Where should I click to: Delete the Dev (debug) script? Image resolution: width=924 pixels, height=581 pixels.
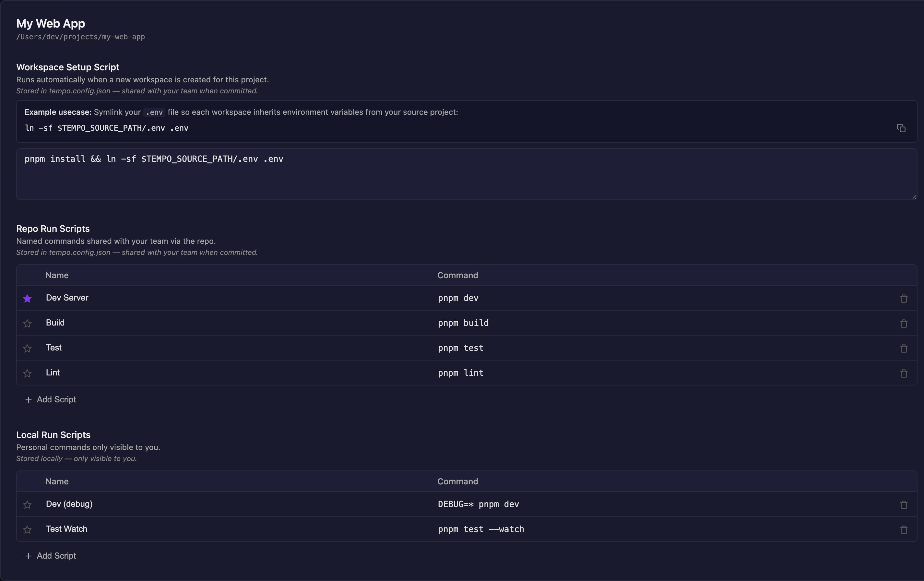[904, 504]
